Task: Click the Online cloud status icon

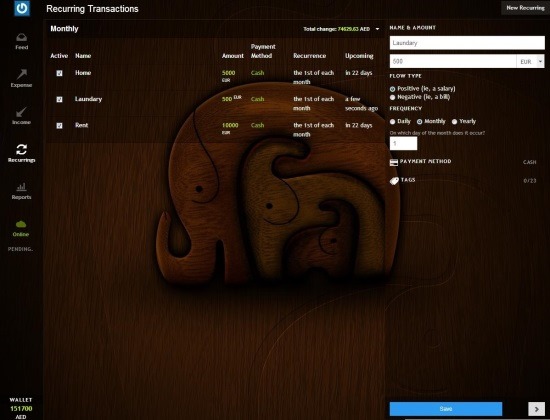Action: pos(21,224)
